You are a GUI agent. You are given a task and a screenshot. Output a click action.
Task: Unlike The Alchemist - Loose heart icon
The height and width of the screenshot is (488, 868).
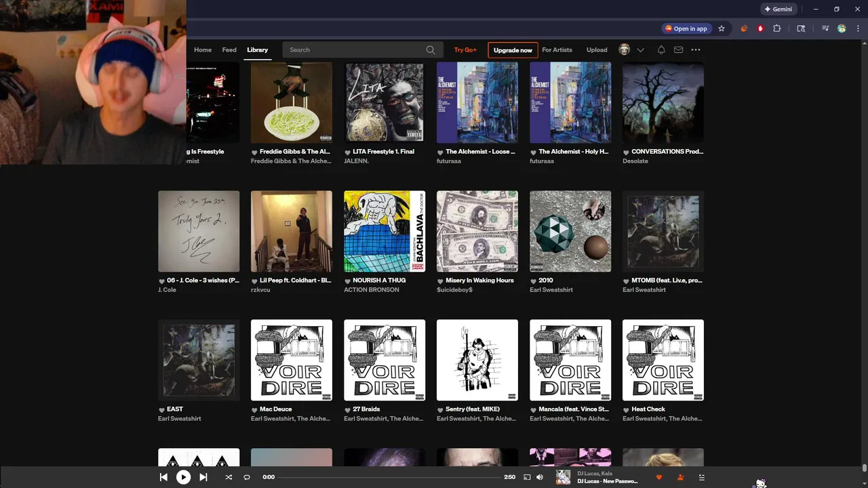[440, 152]
